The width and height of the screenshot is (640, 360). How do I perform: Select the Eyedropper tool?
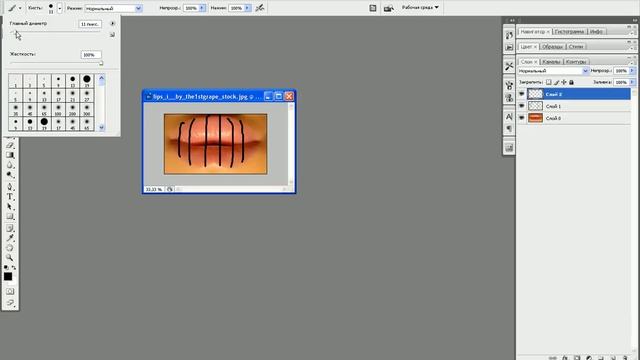10,238
